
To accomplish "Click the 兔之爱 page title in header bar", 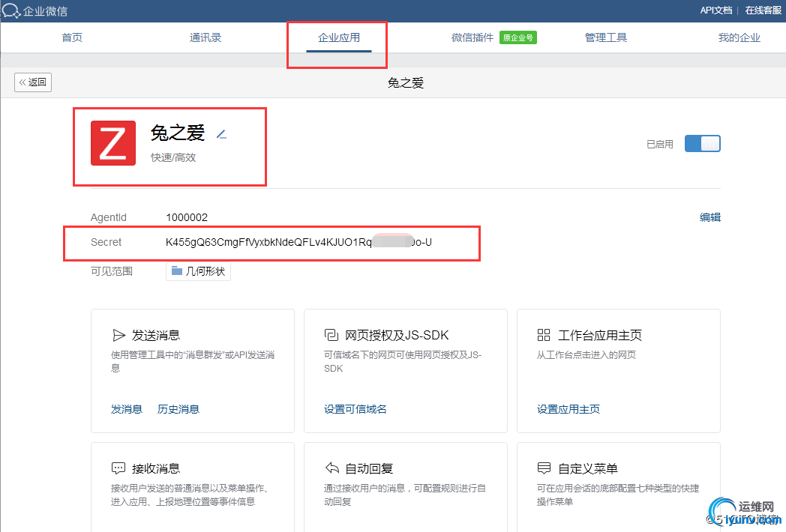I will coord(406,82).
